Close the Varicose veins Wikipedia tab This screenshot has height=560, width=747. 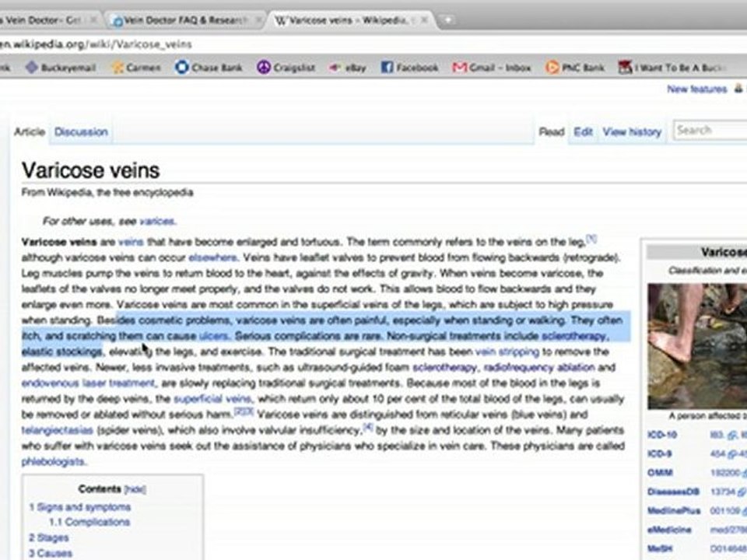click(423, 20)
